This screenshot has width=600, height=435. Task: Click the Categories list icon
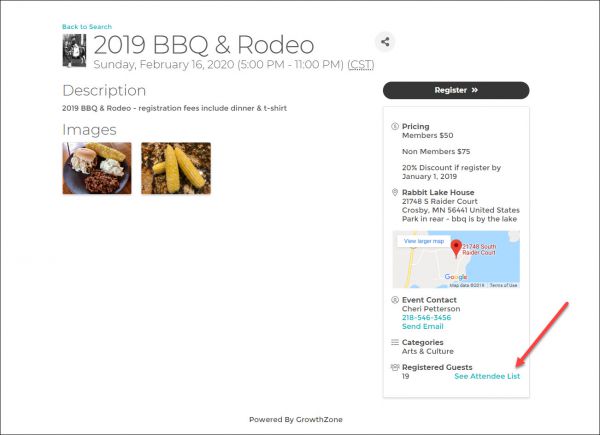pos(395,342)
